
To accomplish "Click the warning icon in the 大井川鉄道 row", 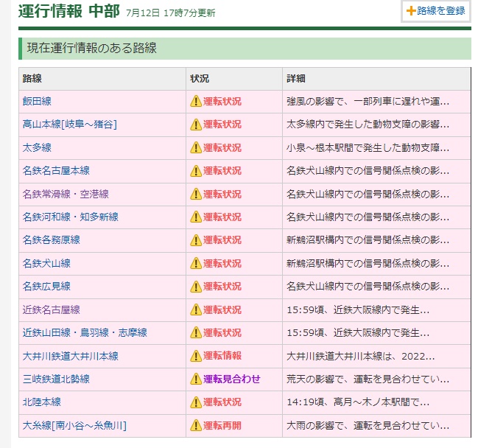I will click(196, 356).
